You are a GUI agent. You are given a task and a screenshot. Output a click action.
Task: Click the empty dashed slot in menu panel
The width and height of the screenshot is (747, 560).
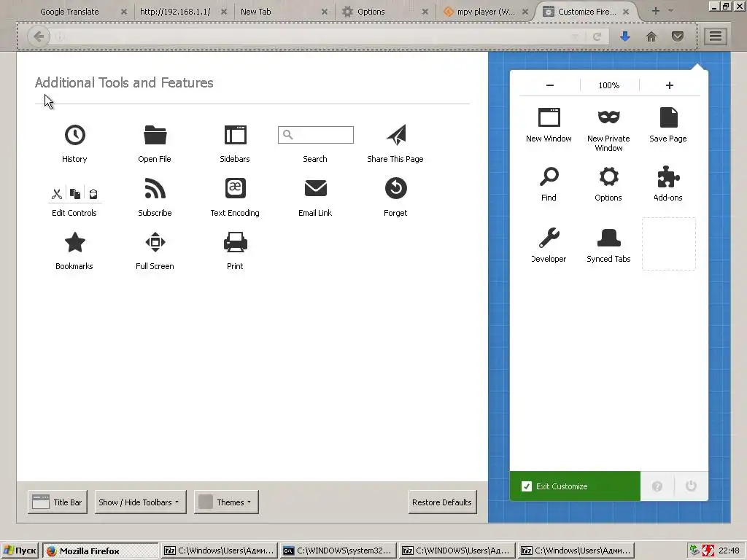pyautogui.click(x=669, y=244)
